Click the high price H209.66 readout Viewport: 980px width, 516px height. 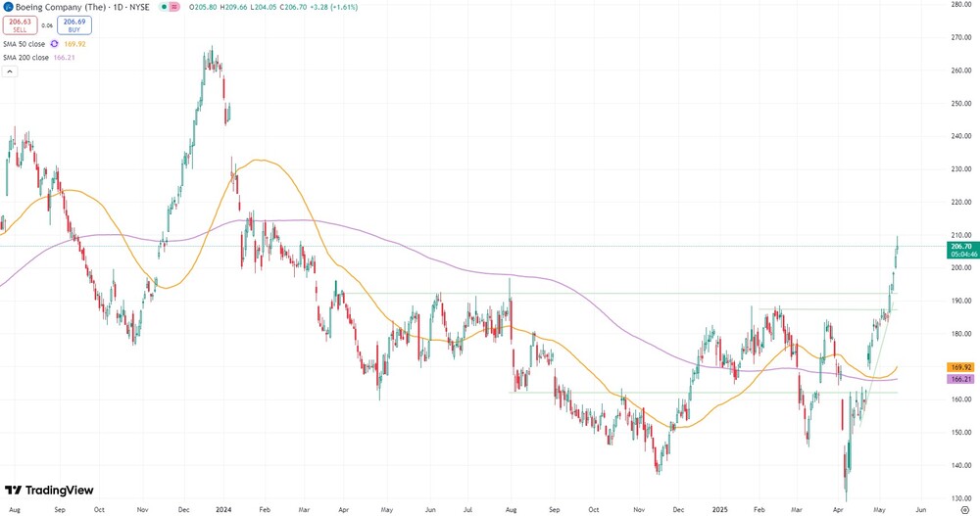tap(235, 8)
